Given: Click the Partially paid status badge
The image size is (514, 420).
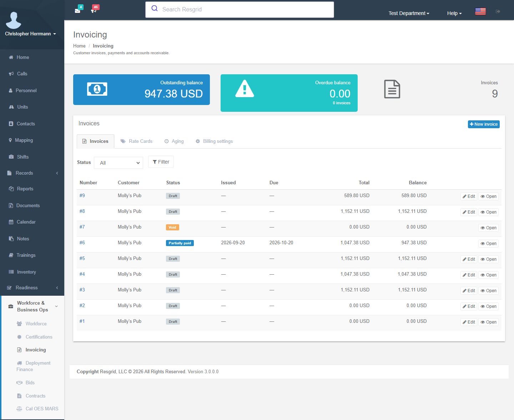Looking at the screenshot, I should (180, 243).
